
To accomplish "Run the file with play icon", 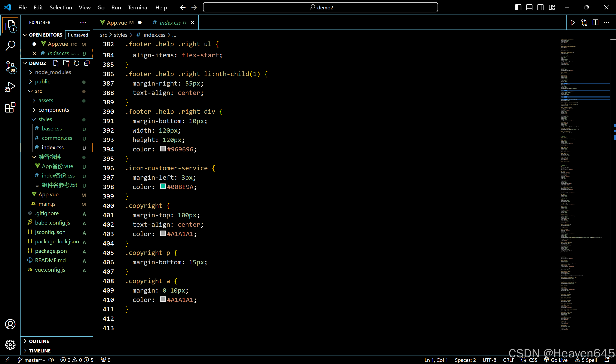I will click(573, 23).
